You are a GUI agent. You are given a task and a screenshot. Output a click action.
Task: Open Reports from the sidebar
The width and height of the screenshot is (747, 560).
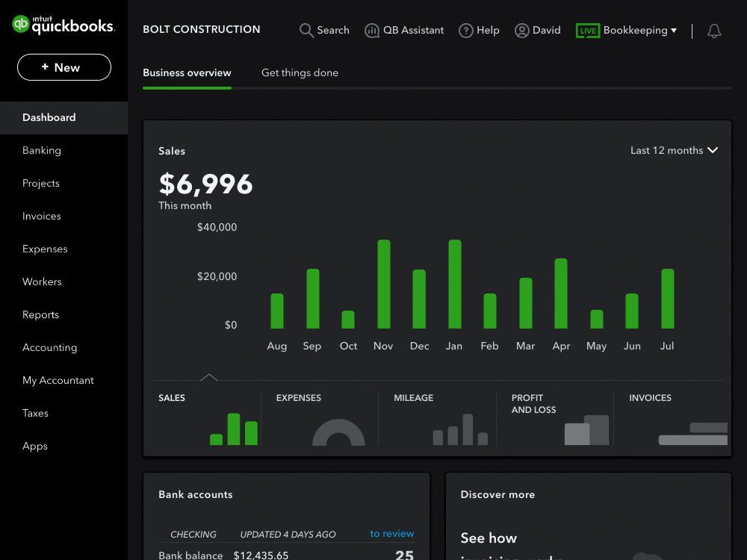(40, 314)
